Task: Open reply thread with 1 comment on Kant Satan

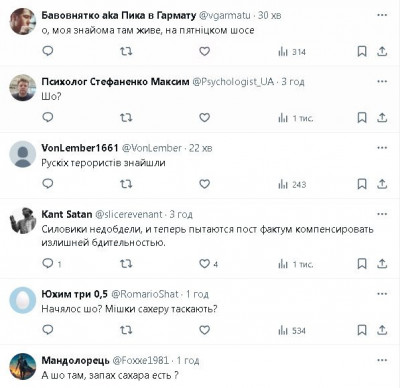Action: pyautogui.click(x=52, y=264)
